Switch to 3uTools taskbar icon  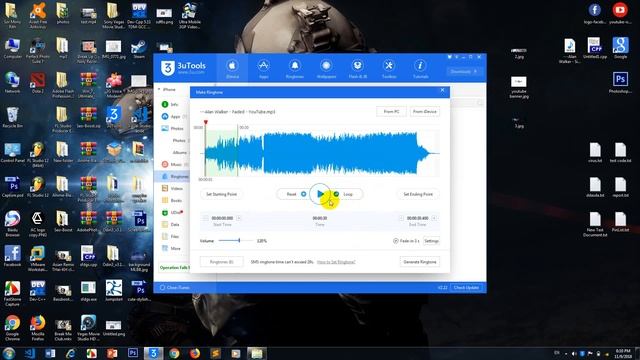click(153, 353)
